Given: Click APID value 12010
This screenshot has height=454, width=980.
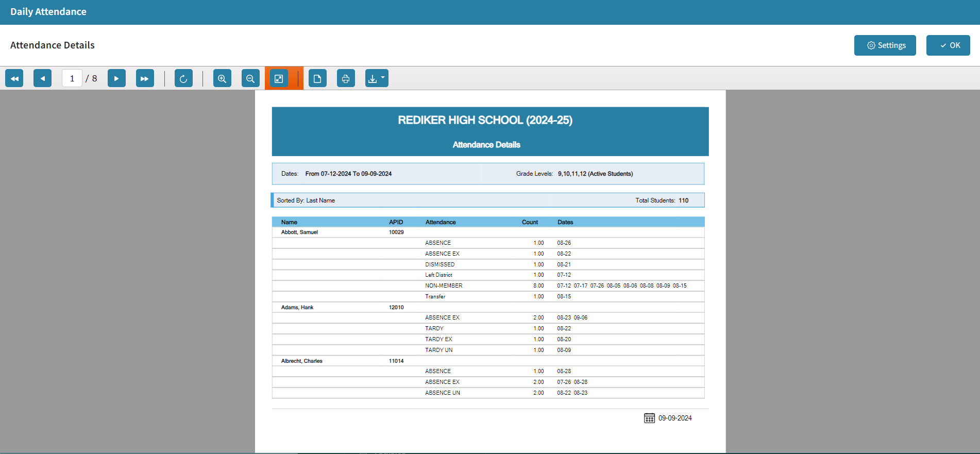Looking at the screenshot, I should (x=396, y=308).
